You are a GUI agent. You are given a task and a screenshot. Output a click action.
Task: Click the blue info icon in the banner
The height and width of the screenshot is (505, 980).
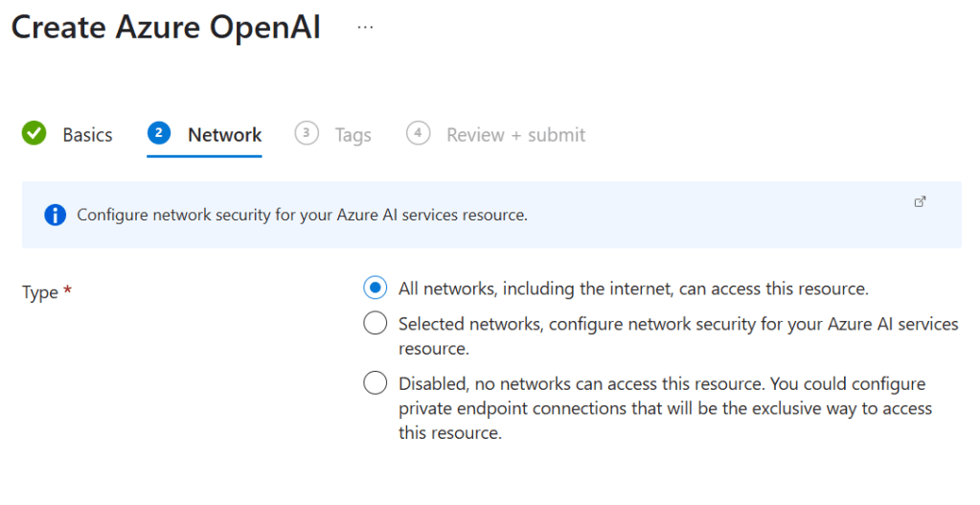click(56, 215)
